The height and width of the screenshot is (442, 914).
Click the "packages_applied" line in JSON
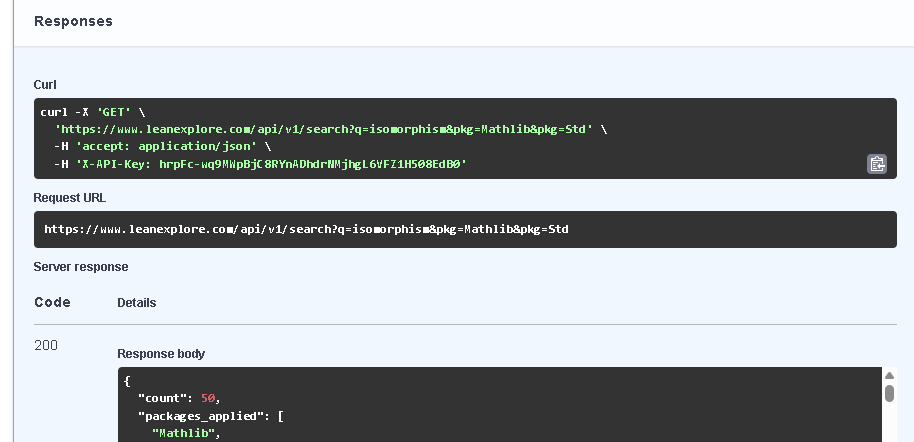click(210, 415)
